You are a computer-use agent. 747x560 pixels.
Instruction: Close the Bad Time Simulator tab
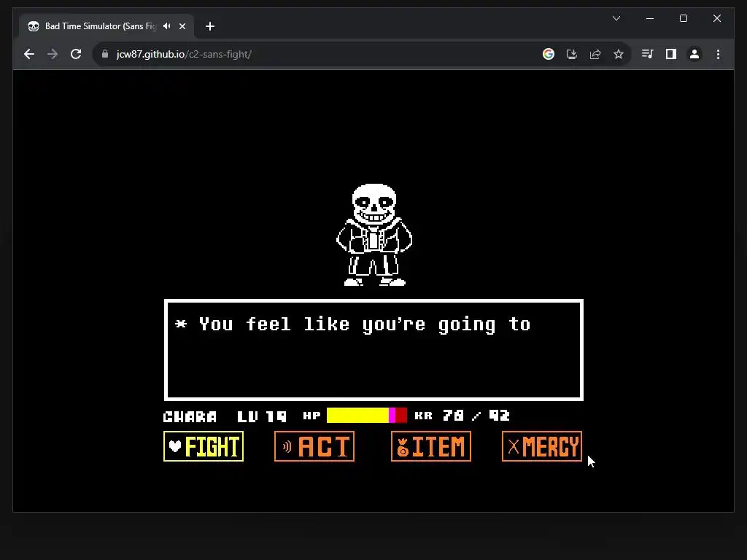tap(182, 26)
